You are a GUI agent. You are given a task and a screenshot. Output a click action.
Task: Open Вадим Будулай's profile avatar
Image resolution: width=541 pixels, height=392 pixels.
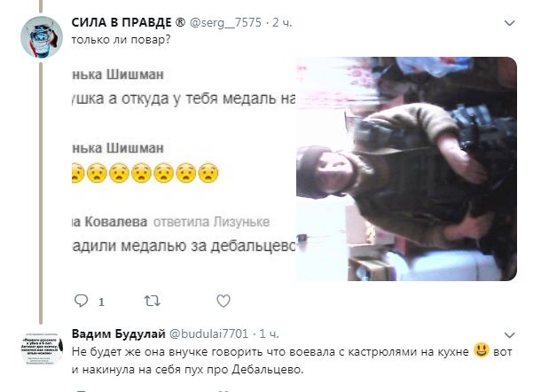point(42,349)
